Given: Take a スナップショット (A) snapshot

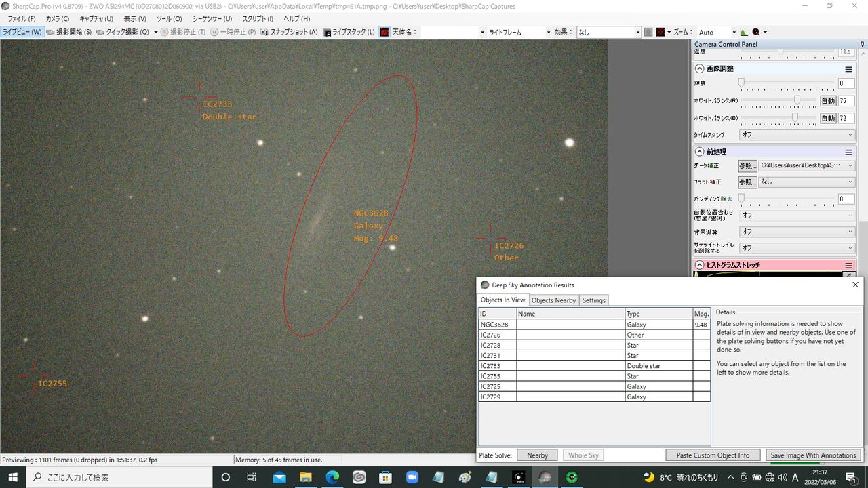Looking at the screenshot, I should click(289, 32).
